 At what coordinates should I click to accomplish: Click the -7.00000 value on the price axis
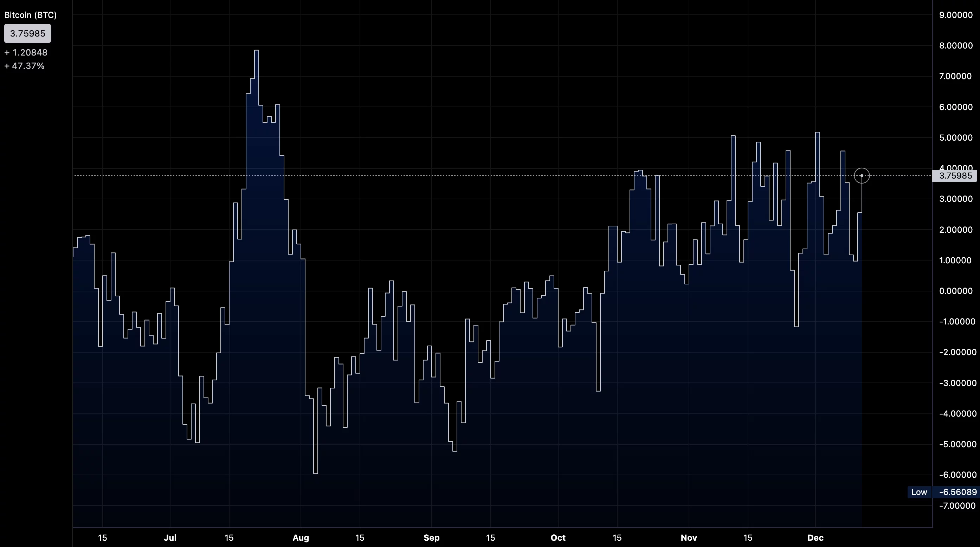(x=958, y=506)
